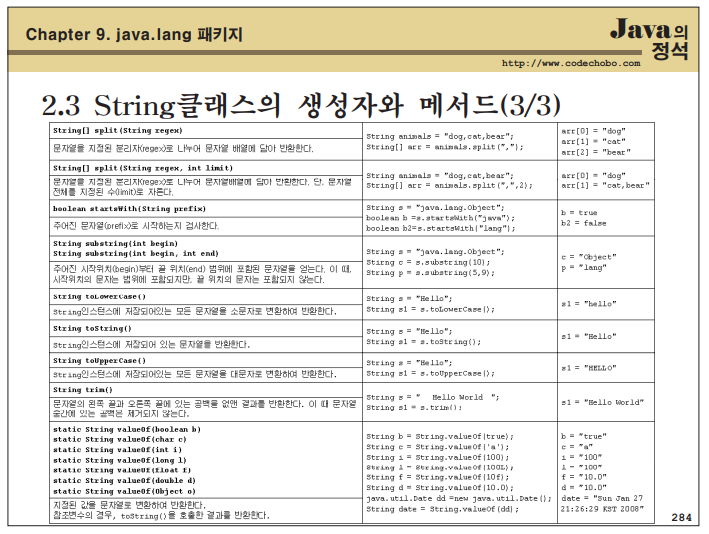Click result 'p = "lang"'
Screen dimensions: 709x534
(584, 267)
